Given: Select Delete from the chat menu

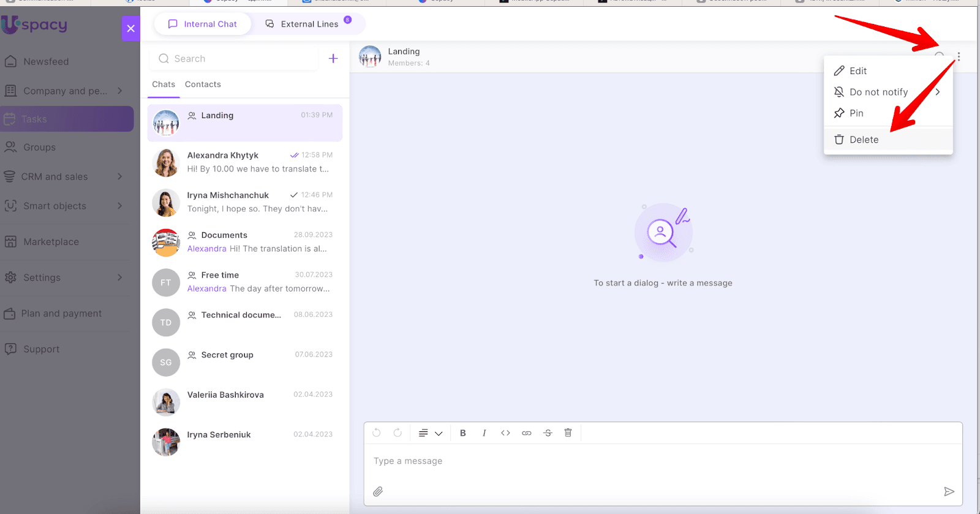Looking at the screenshot, I should 864,140.
